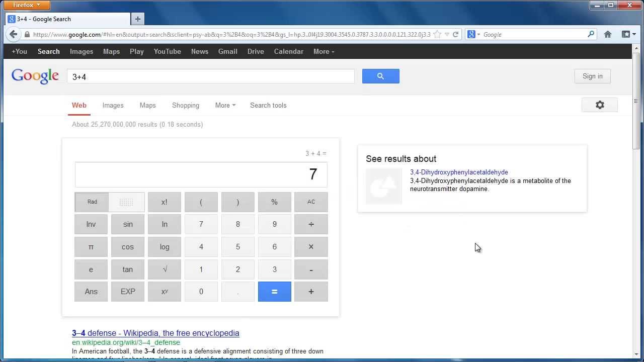Open the bookmarks menu icon in the toolbar

point(628,34)
